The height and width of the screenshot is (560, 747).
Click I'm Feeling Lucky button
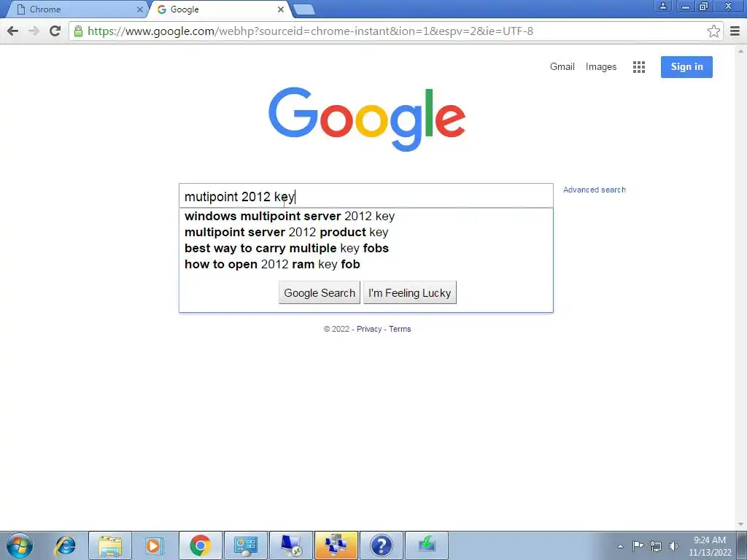click(410, 293)
